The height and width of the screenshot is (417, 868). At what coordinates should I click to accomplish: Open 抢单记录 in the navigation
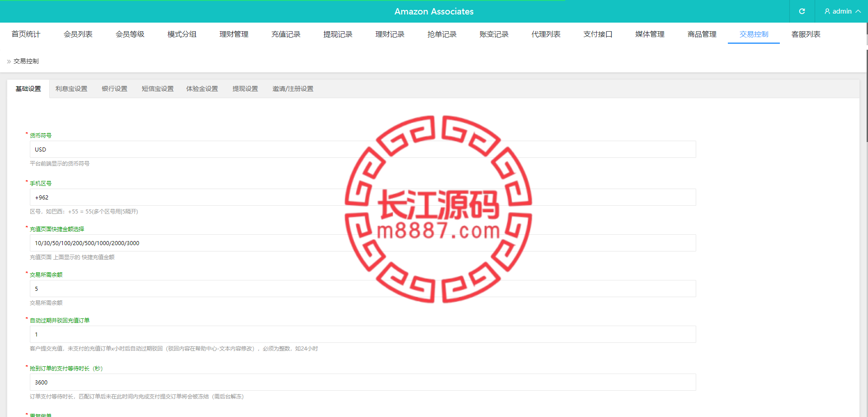click(x=442, y=34)
